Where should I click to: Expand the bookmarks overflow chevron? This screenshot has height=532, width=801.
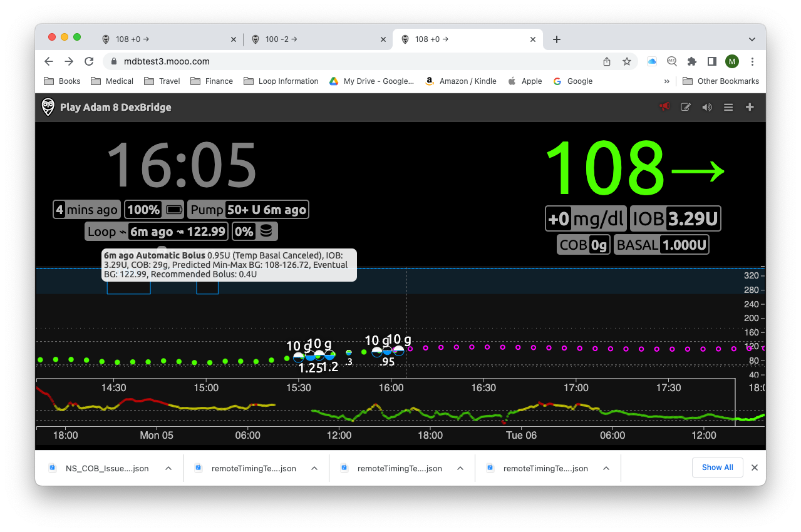click(x=666, y=81)
